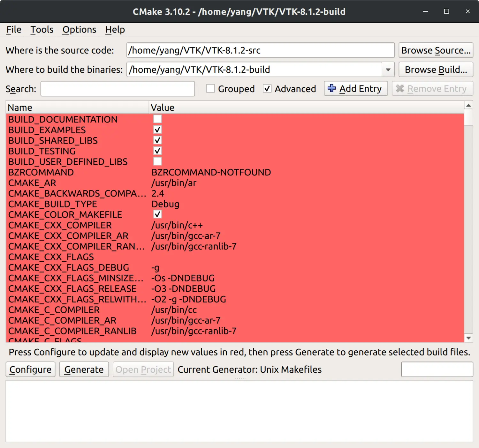Click the entries list scrollbar thumb

pos(468,117)
